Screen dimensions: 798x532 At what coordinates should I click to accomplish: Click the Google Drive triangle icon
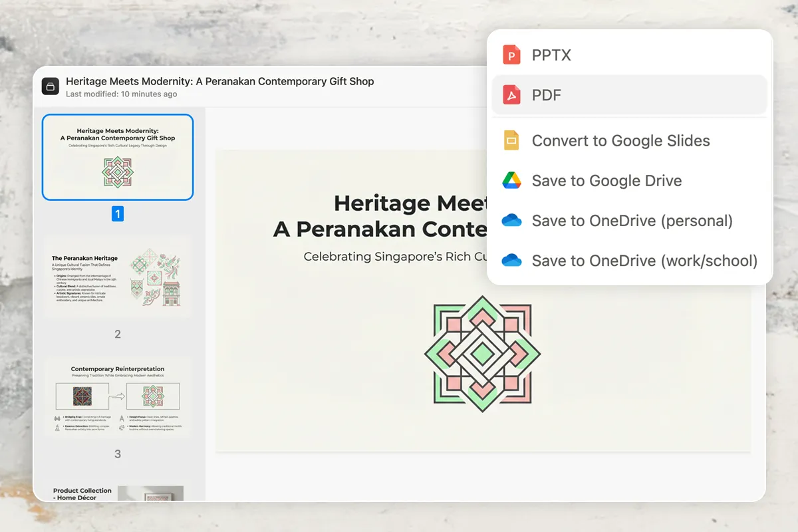[x=511, y=181]
